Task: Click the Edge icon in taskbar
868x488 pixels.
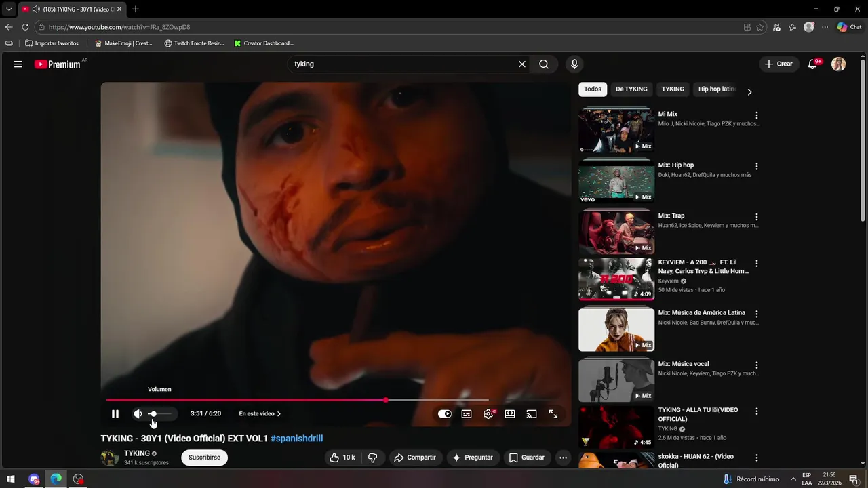Action: pyautogui.click(x=56, y=479)
